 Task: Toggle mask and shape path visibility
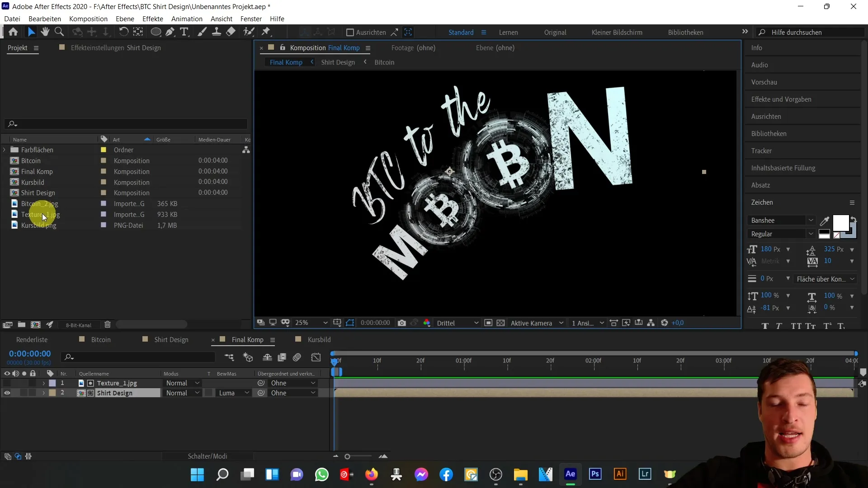[x=350, y=323]
